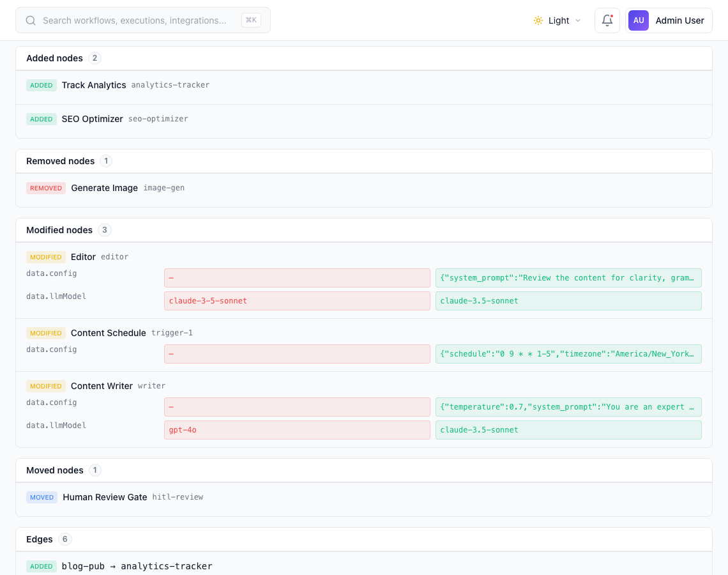The width and height of the screenshot is (728, 575).
Task: Click the analytics-tracker node id
Action: (170, 85)
